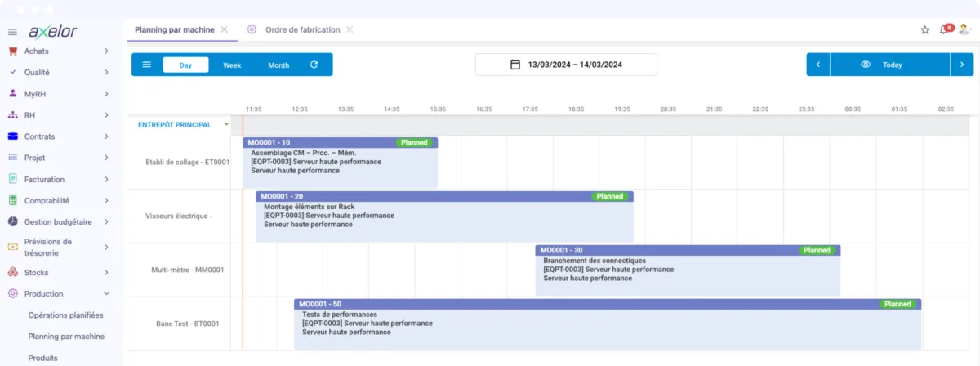This screenshot has height=366, width=980.
Task: Switch to the Ordre de fabrication tab
Action: 302,29
